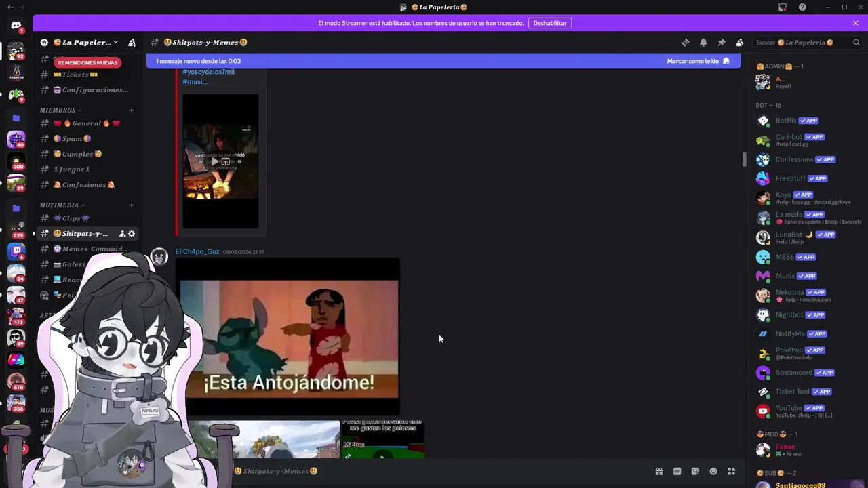Screen dimensions: 868x488
Task: Add channel to MIEMBROS category
Action: click(x=132, y=110)
